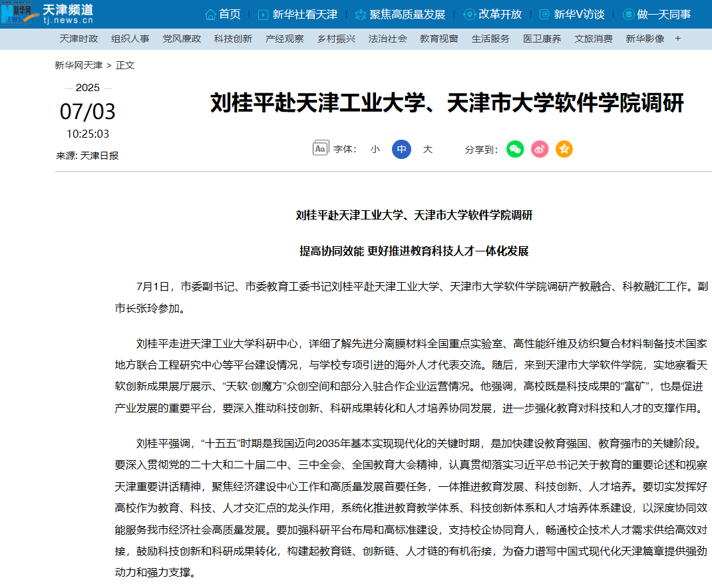
Task: Click the 字体: label
Action: click(x=345, y=150)
